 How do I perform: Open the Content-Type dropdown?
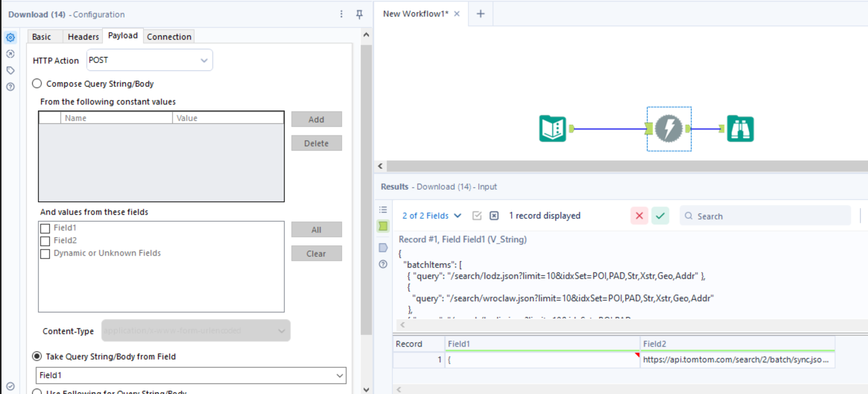click(x=196, y=330)
